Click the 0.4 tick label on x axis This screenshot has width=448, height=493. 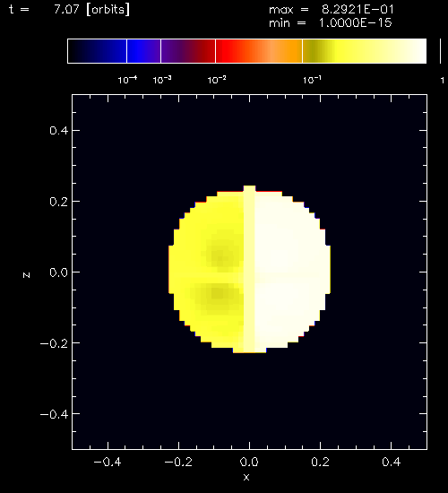pyautogui.click(x=392, y=462)
